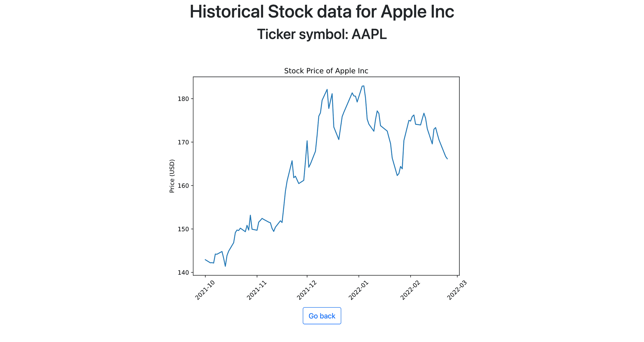Click the 170 tick label on the y-axis
The height and width of the screenshot is (342, 644).
click(x=184, y=142)
